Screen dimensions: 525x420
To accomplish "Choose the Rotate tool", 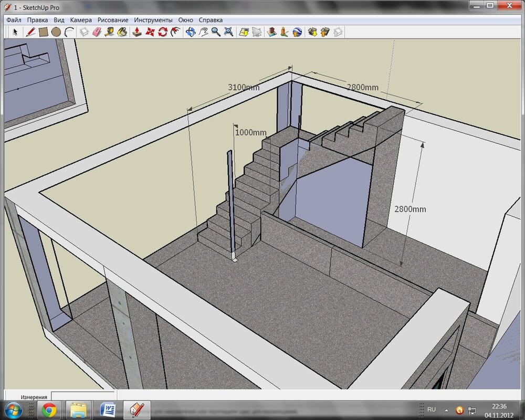I will pyautogui.click(x=163, y=32).
